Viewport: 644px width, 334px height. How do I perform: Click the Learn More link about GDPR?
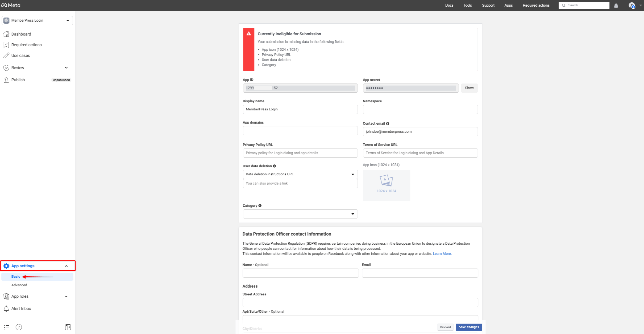pyautogui.click(x=442, y=253)
